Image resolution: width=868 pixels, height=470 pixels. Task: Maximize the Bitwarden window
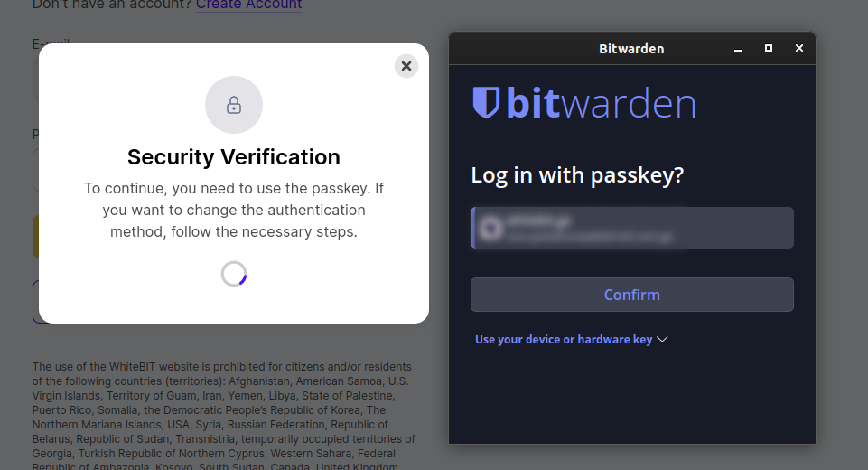point(769,48)
